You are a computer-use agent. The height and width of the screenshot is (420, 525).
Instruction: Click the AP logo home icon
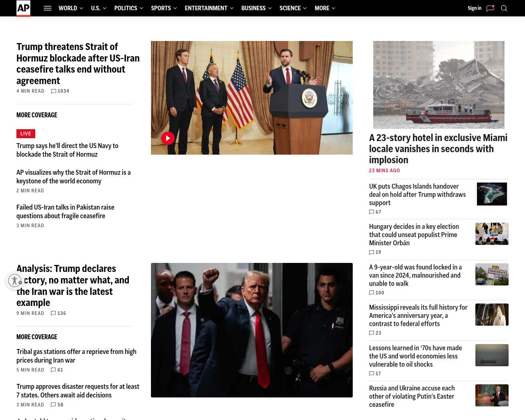coord(23,8)
